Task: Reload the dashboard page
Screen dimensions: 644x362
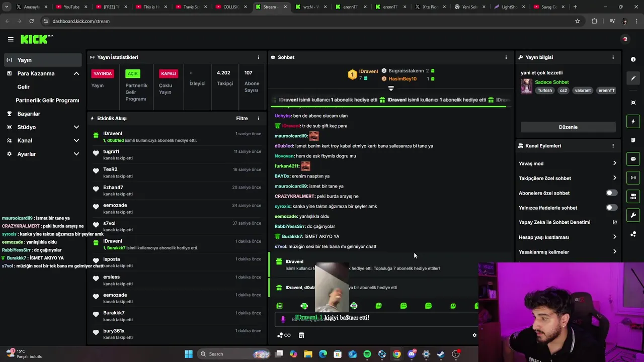Action: click(x=31, y=21)
